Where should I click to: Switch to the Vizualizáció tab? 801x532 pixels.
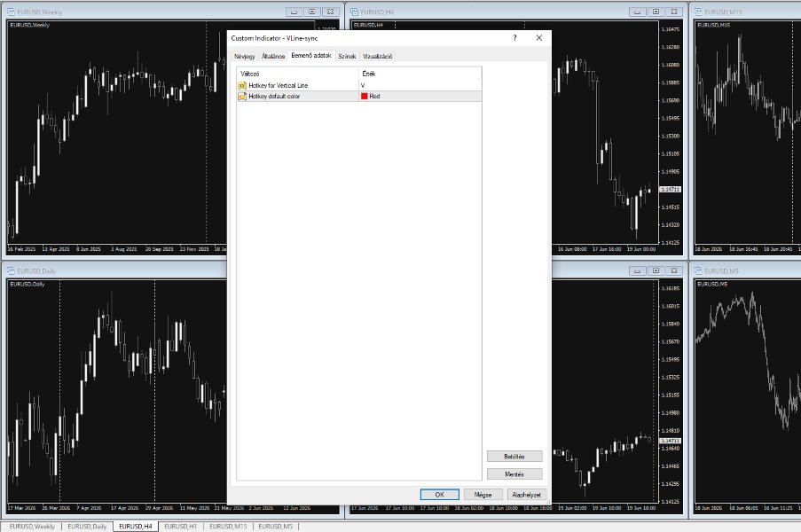(378, 56)
